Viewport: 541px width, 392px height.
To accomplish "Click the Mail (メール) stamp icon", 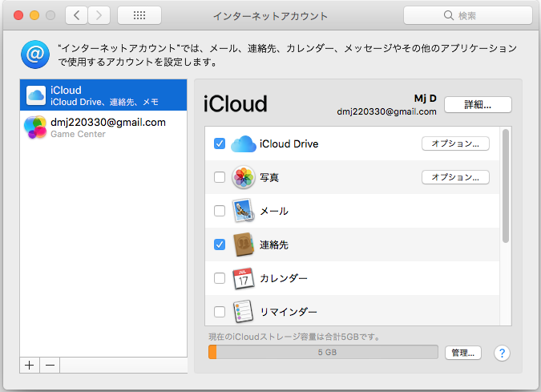I will 243,211.
